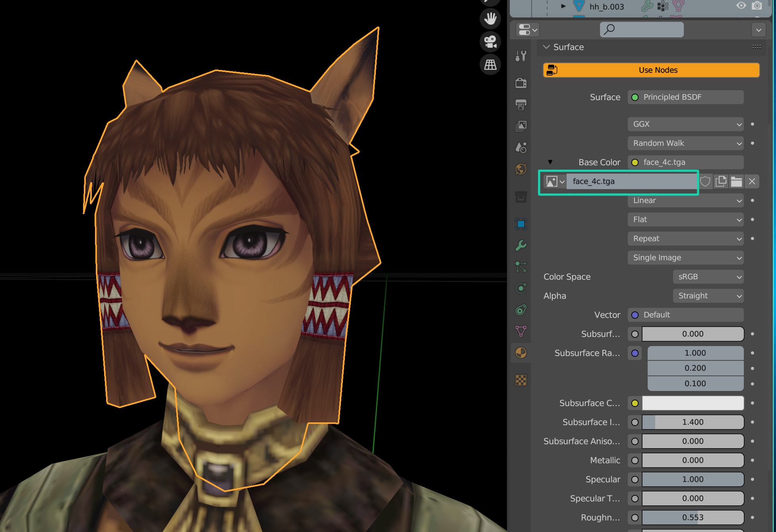
Task: Click hh_b.003 modifier wrench icon in outliner
Action: tap(647, 6)
